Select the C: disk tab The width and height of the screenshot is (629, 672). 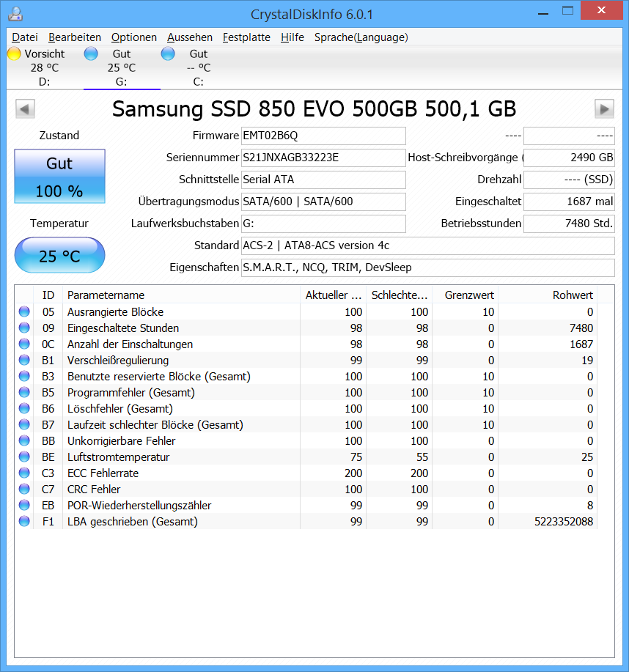point(199,67)
